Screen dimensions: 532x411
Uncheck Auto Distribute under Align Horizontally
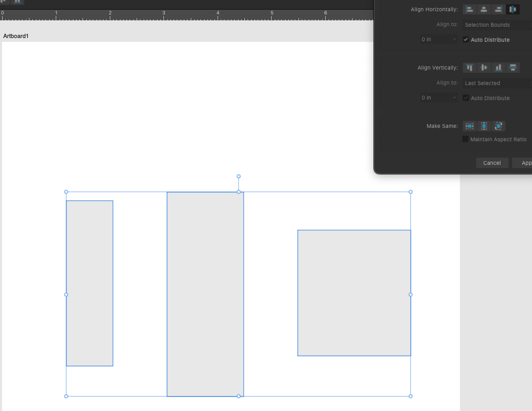(466, 39)
